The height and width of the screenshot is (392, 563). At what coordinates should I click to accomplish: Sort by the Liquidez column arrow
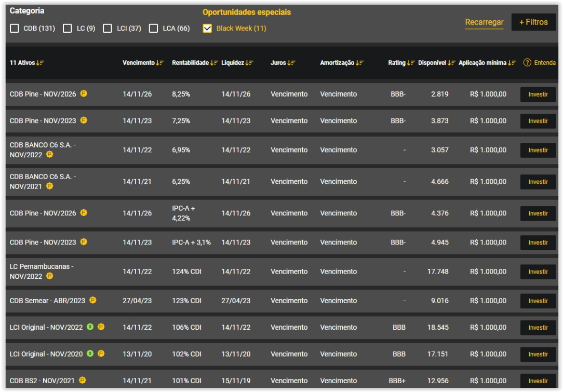(x=249, y=63)
